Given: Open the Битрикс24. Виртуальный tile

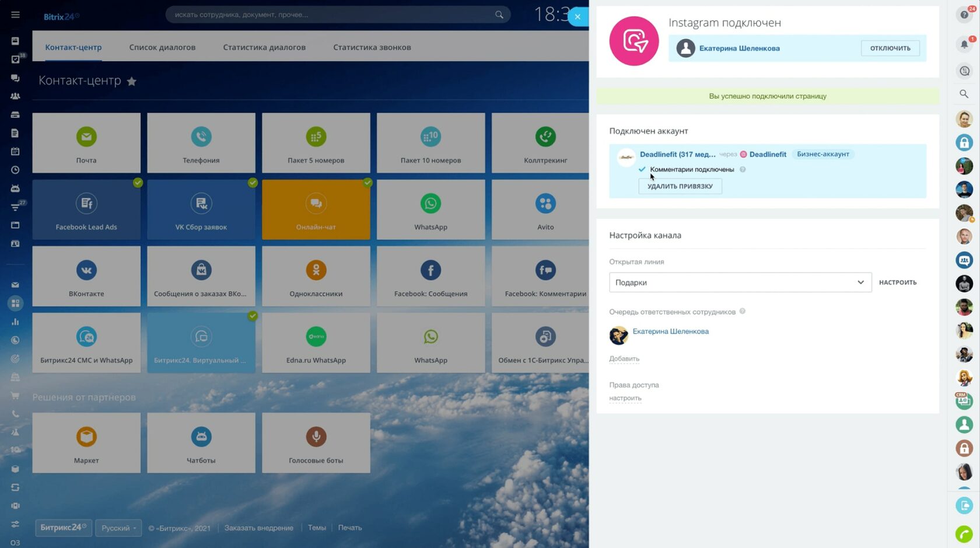Looking at the screenshot, I should tap(201, 343).
